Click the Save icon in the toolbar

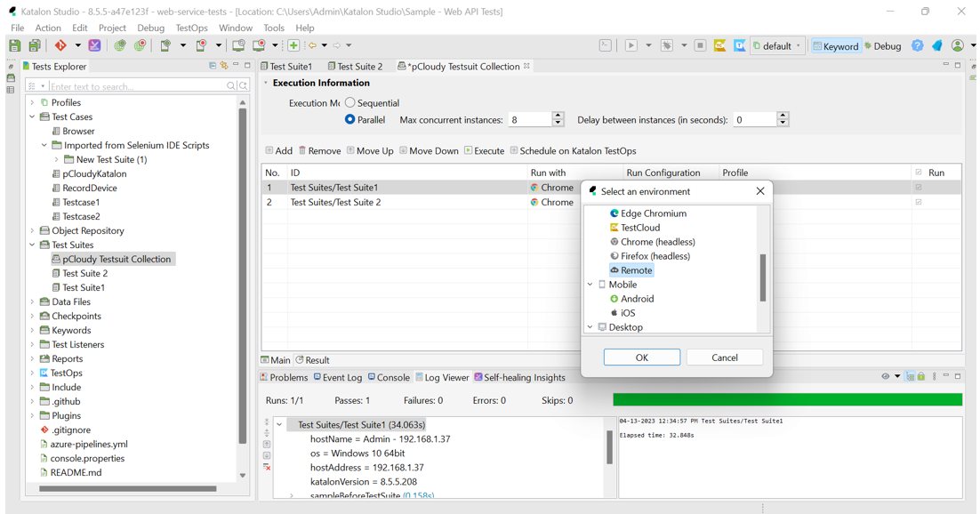(x=14, y=45)
